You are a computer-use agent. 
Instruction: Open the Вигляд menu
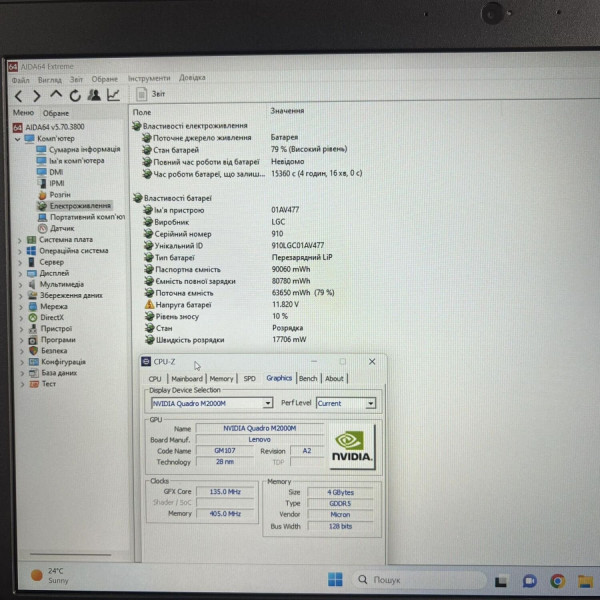[x=50, y=80]
